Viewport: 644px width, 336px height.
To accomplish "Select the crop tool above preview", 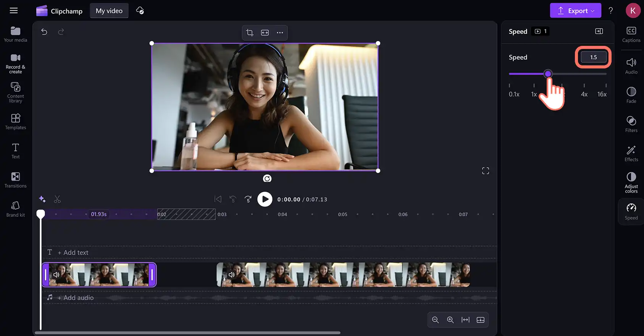I will pos(250,32).
